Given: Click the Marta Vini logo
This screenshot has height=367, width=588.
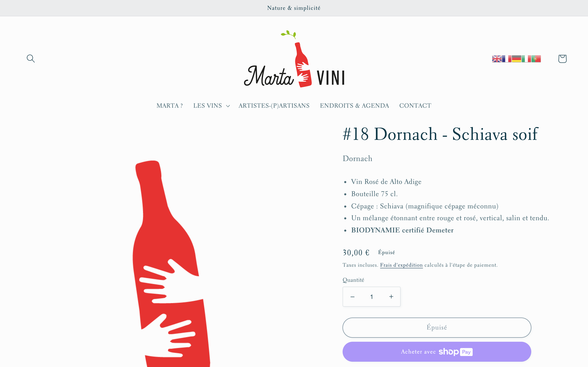Looking at the screenshot, I should point(294,59).
